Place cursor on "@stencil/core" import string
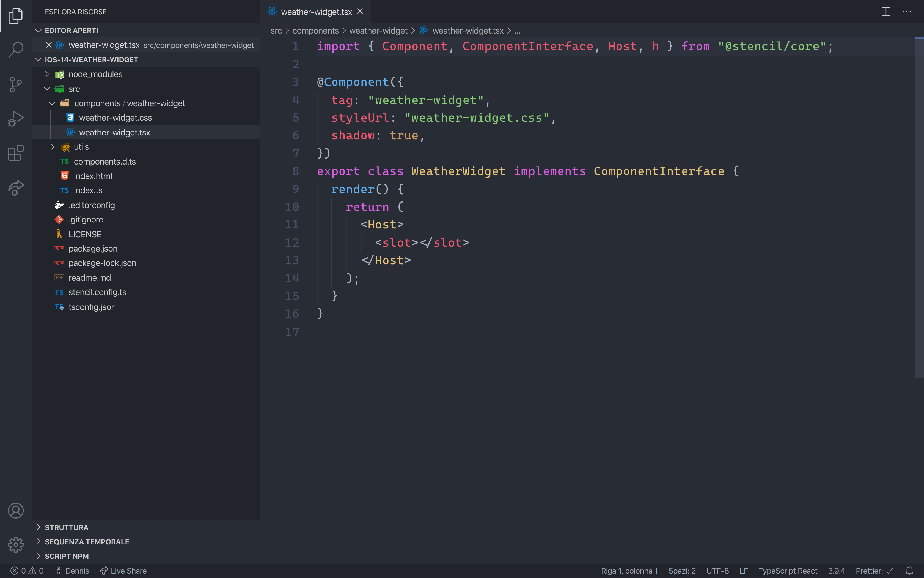This screenshot has height=578, width=924. pos(772,46)
